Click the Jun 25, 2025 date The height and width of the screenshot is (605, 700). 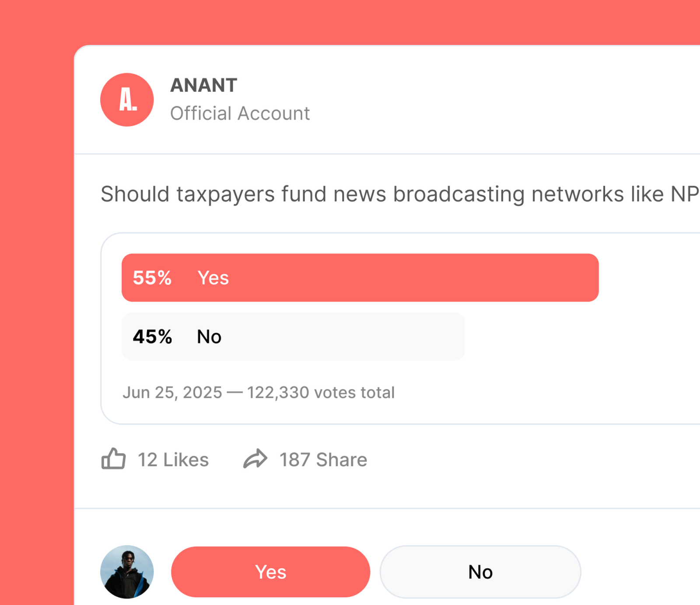coord(172,392)
